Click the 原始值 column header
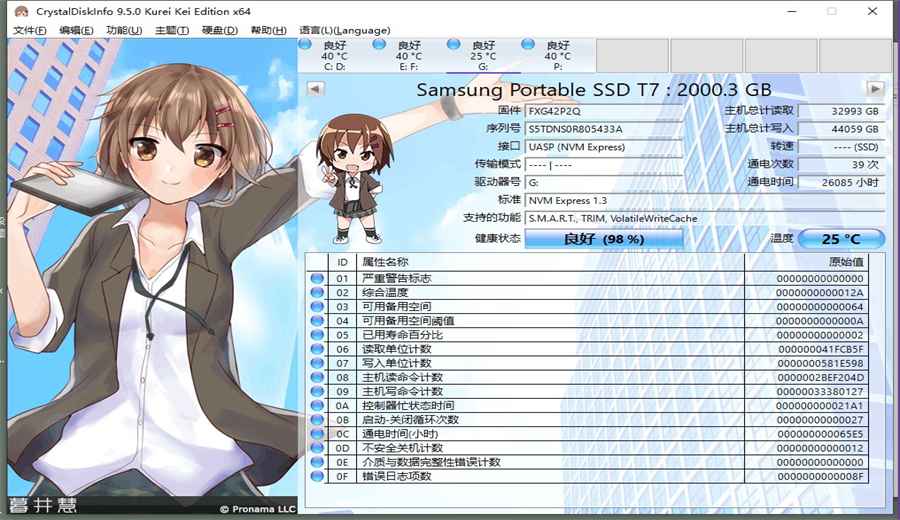Screen dimensions: 900x520 [806, 262]
